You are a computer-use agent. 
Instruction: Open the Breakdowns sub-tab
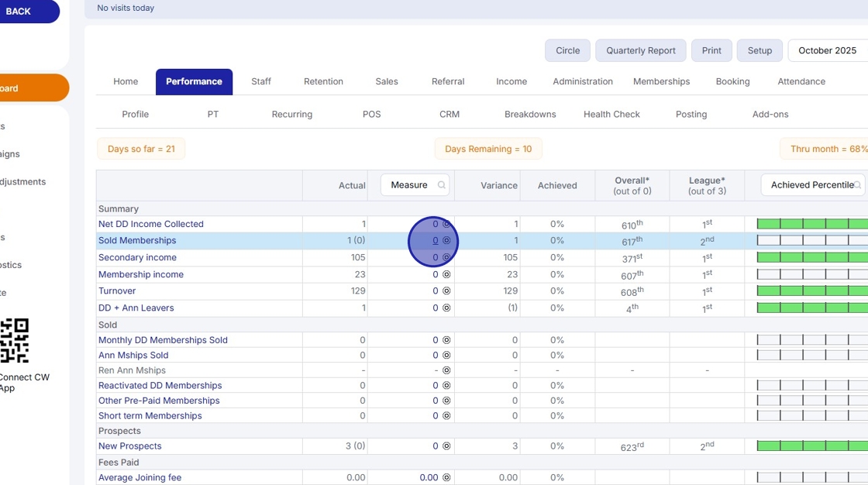point(530,114)
